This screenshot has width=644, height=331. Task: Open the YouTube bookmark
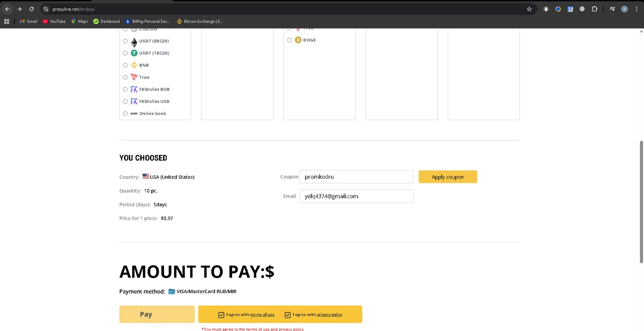point(54,21)
